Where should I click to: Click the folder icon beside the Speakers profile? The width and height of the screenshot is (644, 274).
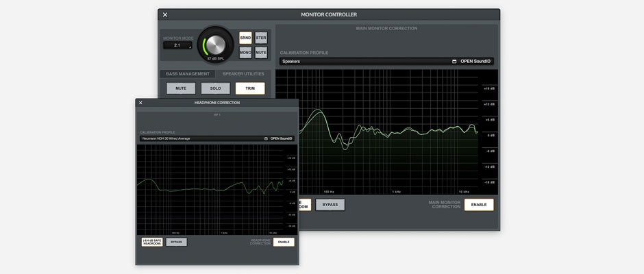click(x=454, y=62)
